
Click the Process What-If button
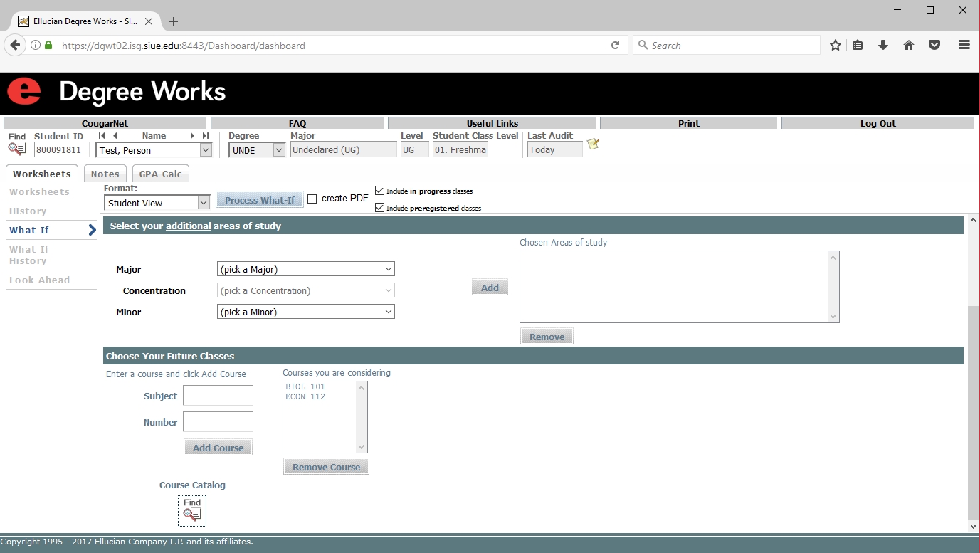[x=259, y=200]
